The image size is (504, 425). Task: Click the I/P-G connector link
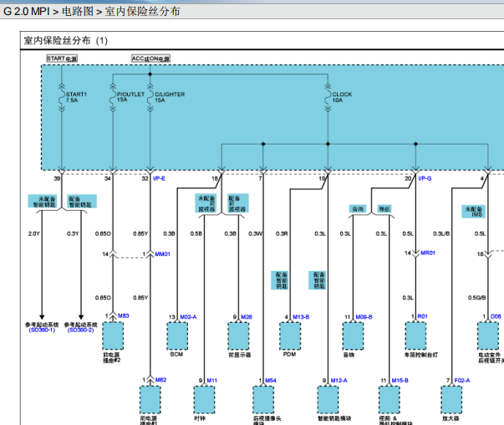click(425, 178)
